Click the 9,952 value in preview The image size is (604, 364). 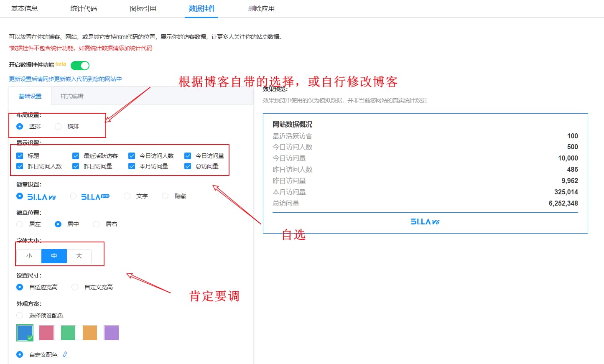(x=570, y=181)
